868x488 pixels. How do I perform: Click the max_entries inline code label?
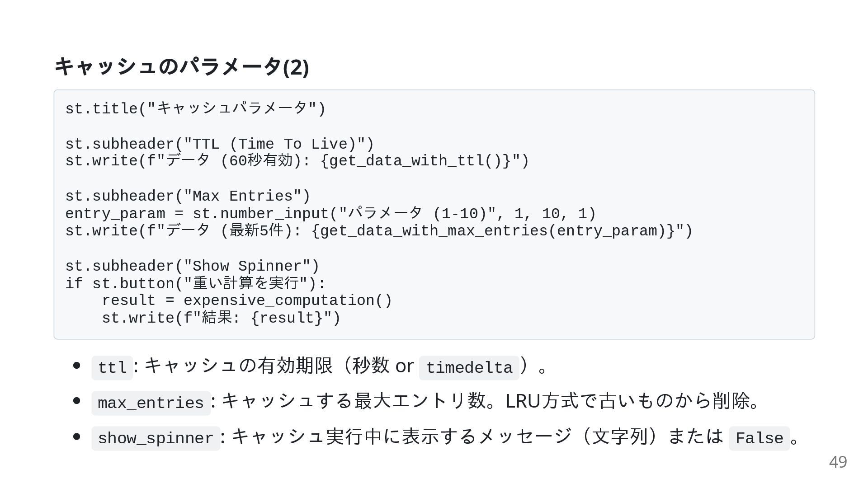click(x=151, y=403)
